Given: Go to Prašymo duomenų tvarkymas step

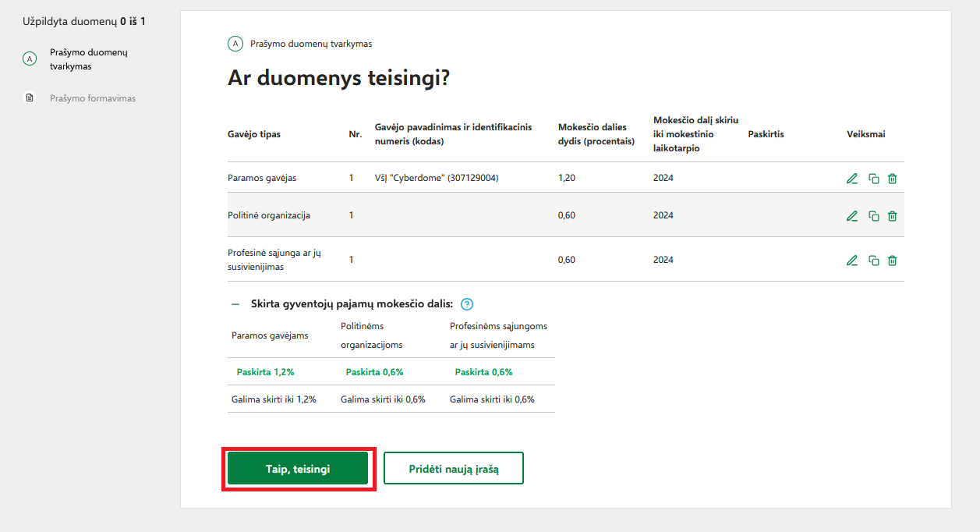Looking at the screenshot, I should click(94, 59).
